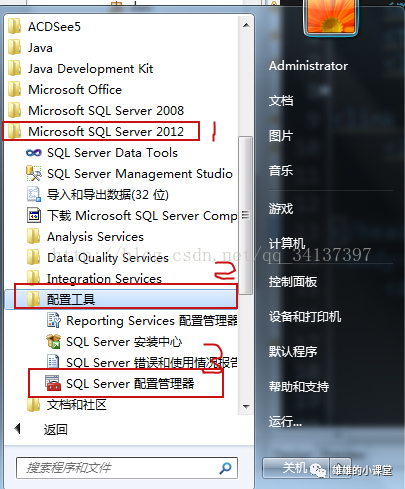Collapse the 配置工具 subfolder
The image size is (405, 489).
71,299
